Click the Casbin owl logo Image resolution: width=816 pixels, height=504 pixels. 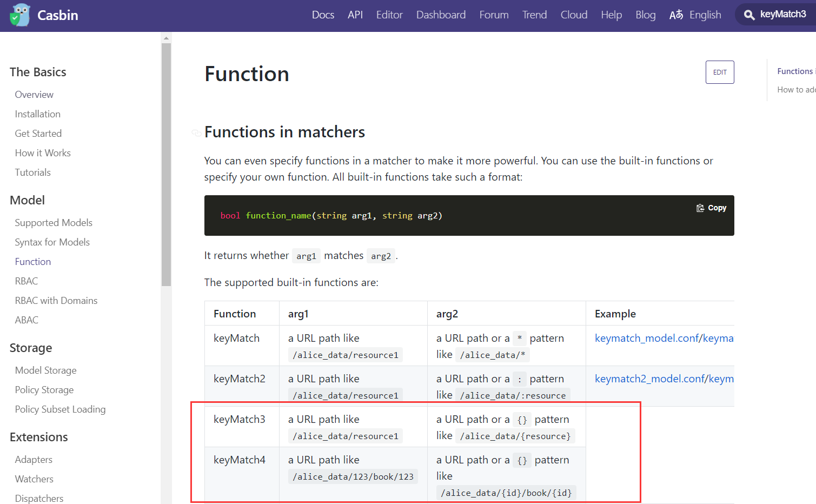tap(19, 15)
